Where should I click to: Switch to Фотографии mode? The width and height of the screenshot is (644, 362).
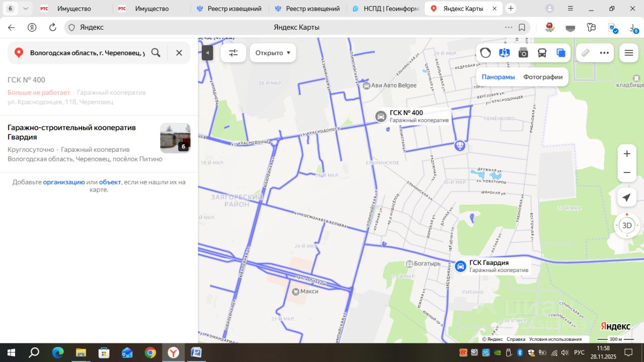[543, 77]
